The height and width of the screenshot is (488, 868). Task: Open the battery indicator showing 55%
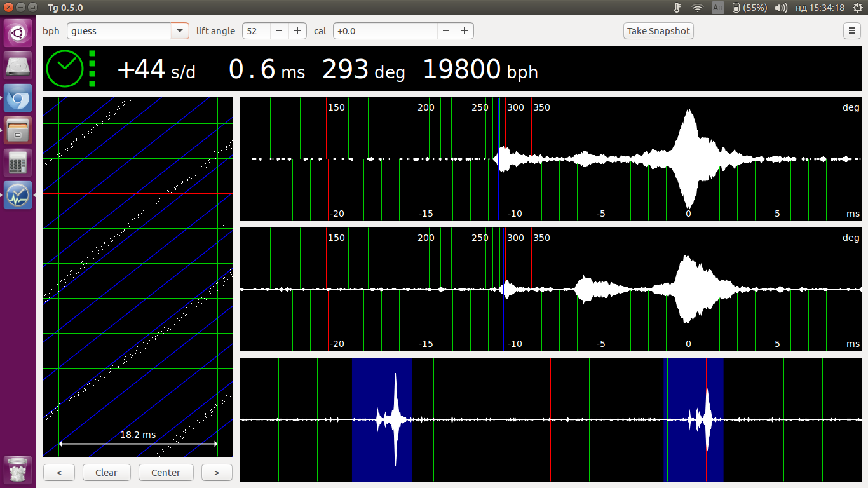point(750,8)
